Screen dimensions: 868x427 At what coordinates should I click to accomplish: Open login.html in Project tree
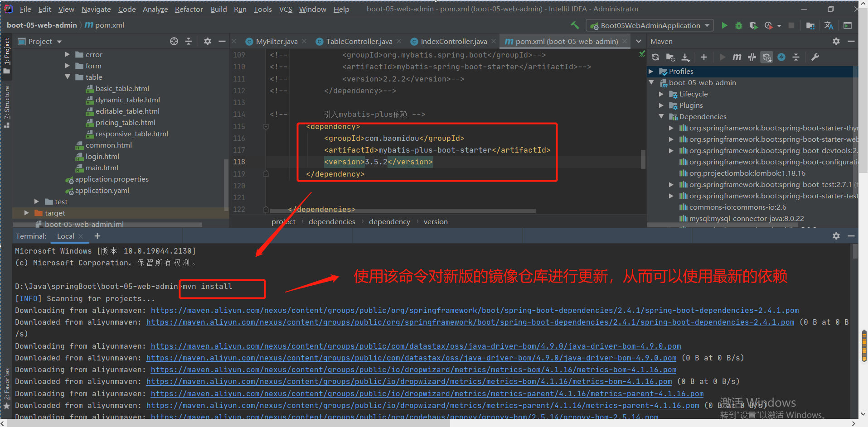pos(102,156)
